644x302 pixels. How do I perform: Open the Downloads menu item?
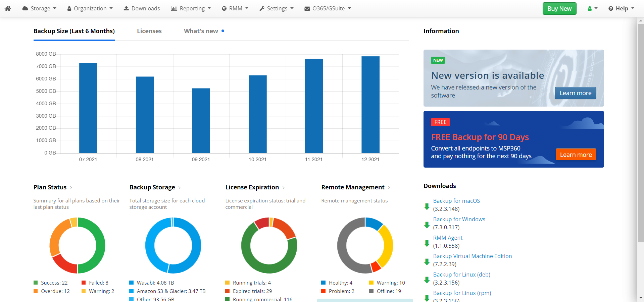142,8
